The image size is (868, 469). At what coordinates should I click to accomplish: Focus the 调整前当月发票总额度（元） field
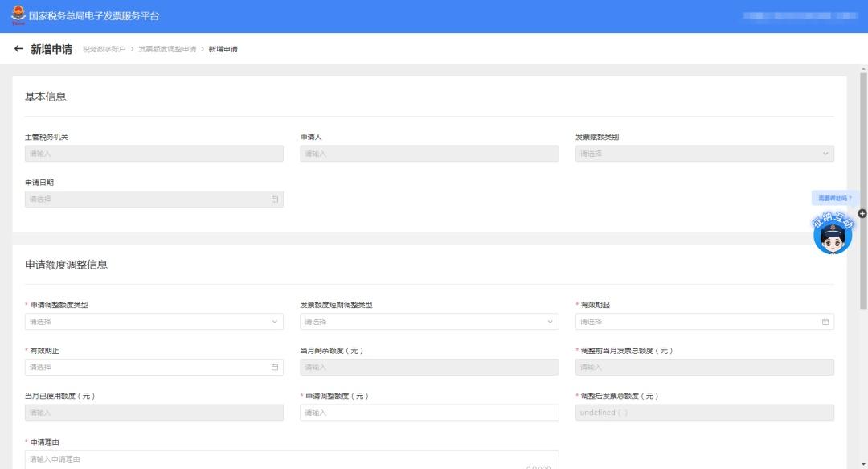(705, 367)
